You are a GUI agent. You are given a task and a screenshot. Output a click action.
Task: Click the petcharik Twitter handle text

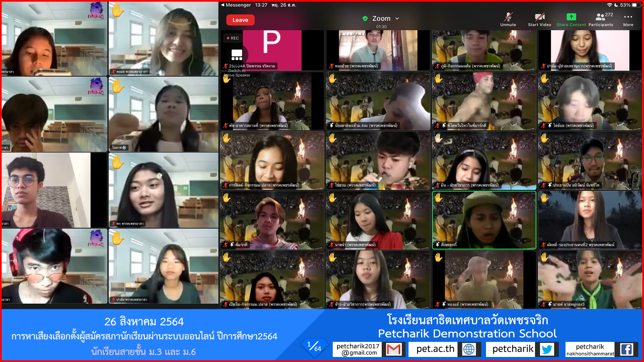pyautogui.click(x=513, y=349)
